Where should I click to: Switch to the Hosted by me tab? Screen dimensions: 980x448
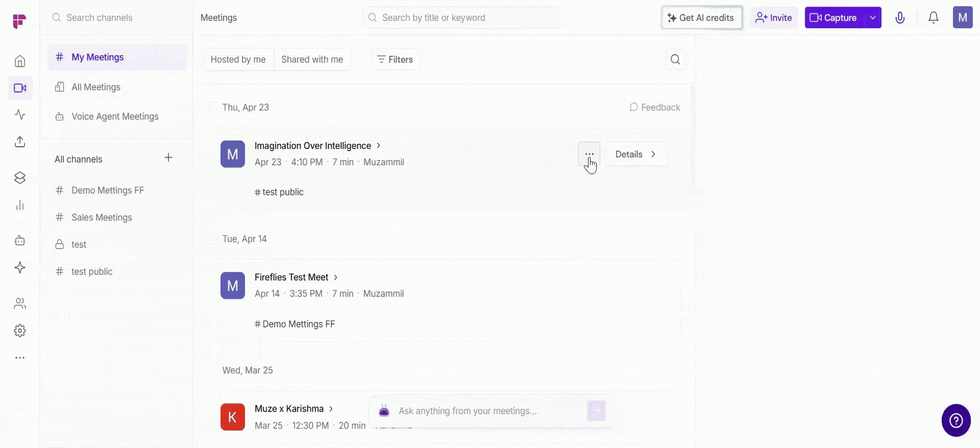[238, 60]
